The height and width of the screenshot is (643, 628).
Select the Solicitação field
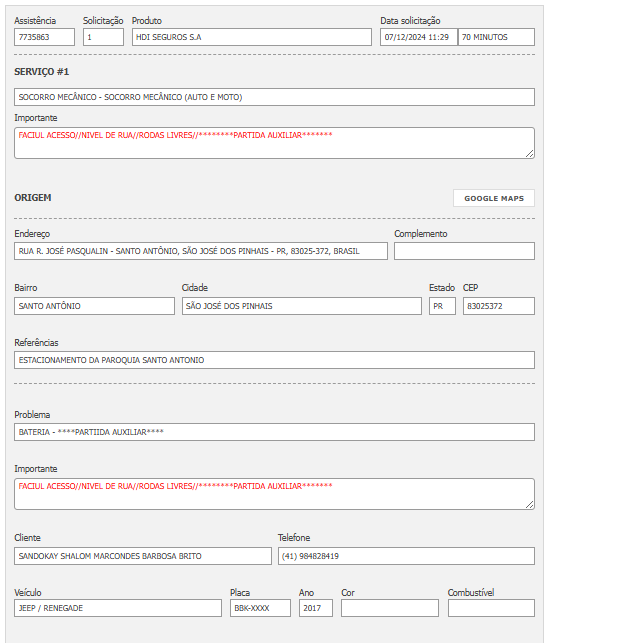pyautogui.click(x=103, y=37)
